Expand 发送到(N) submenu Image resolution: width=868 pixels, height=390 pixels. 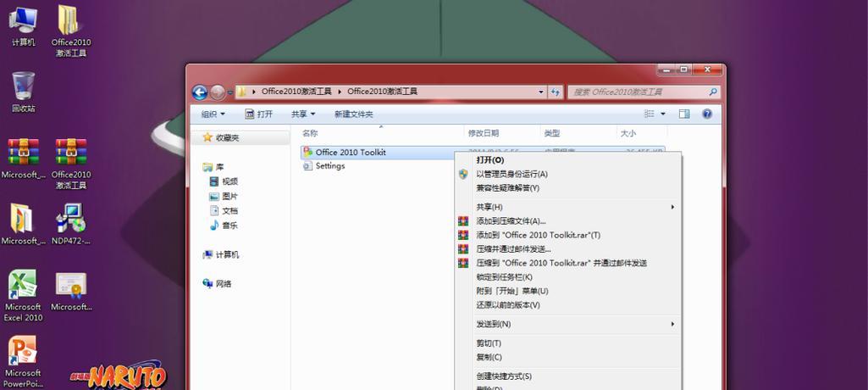(568, 324)
